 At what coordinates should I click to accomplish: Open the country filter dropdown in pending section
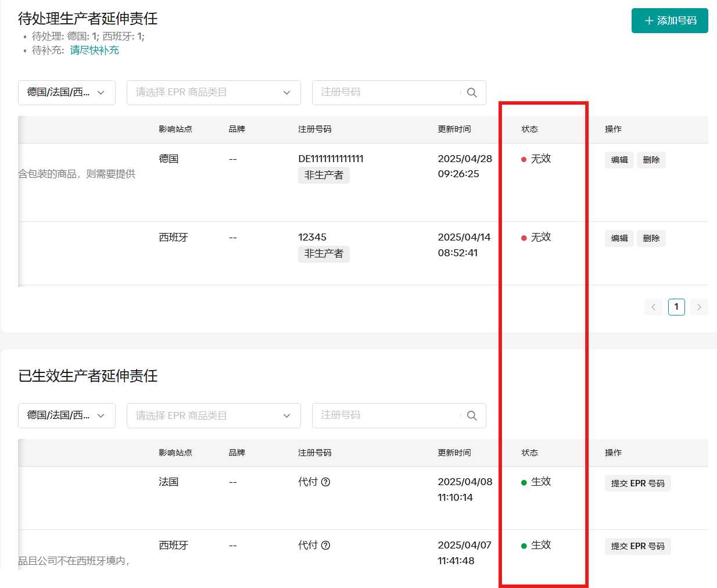point(66,92)
